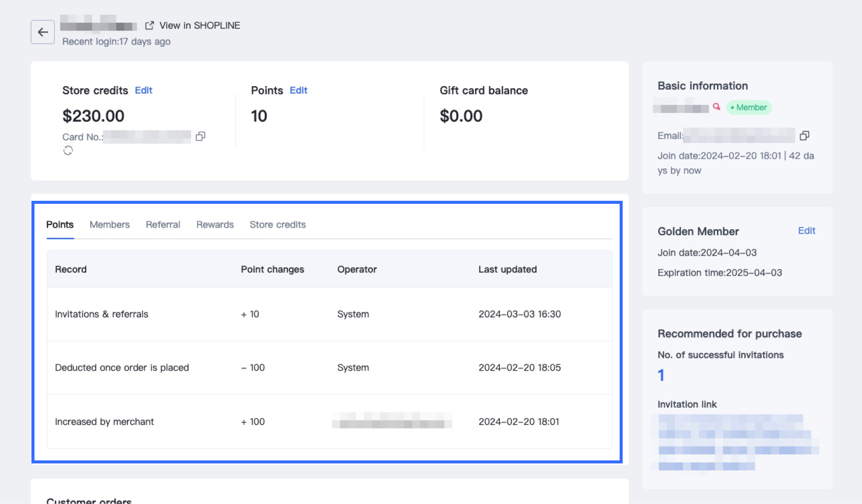Click the Increased by merchant record
The image size is (862, 504).
[104, 422]
